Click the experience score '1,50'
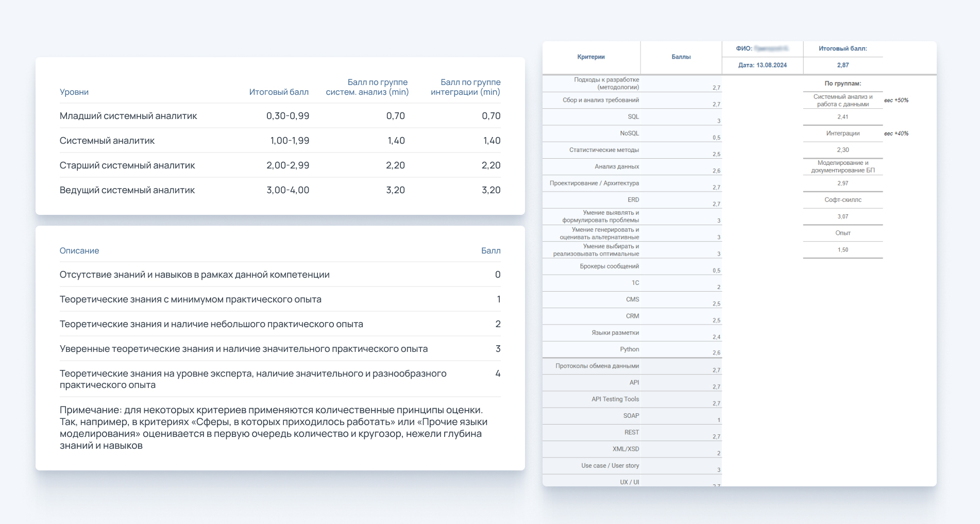This screenshot has height=524, width=980. [843, 250]
